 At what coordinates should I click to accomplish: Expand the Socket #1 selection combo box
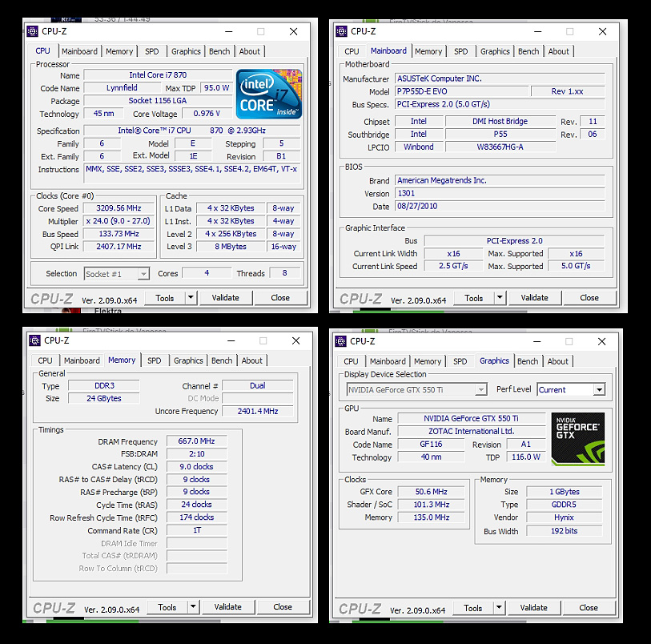pos(143,274)
